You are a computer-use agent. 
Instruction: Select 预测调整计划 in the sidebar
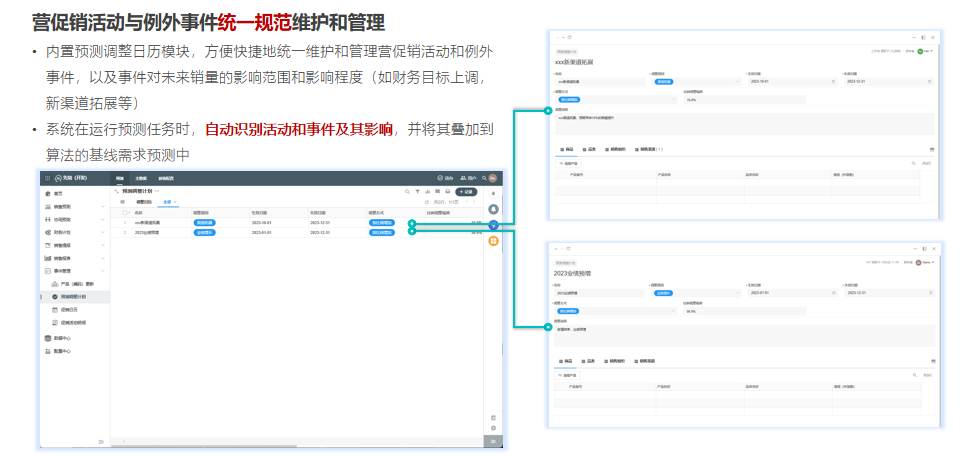pos(75,297)
